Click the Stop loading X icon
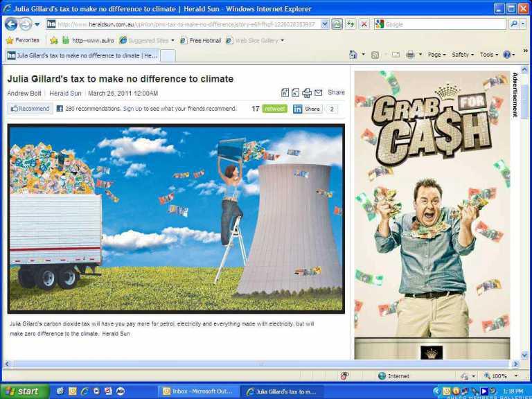The height and width of the screenshot is (399, 532). 364,24
